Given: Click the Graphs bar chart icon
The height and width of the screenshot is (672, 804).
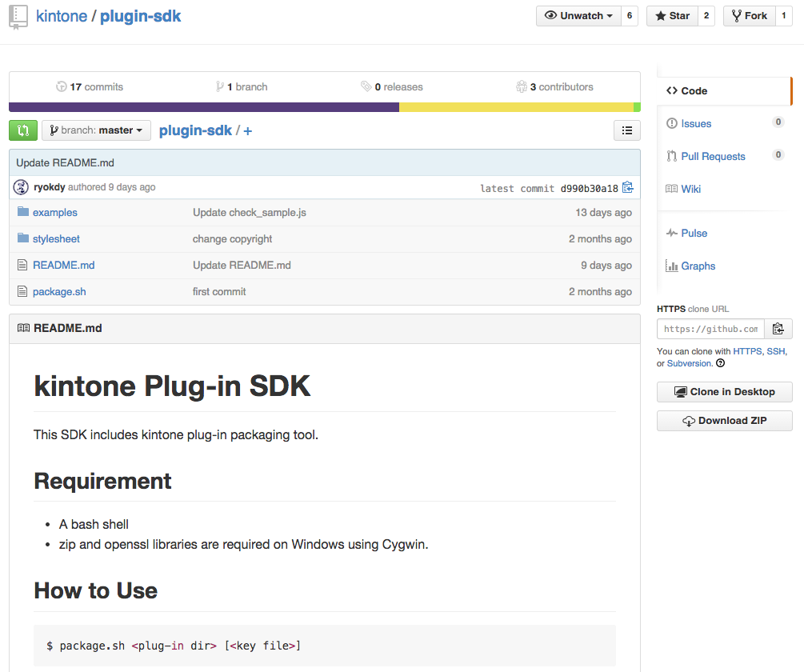Looking at the screenshot, I should 672,266.
